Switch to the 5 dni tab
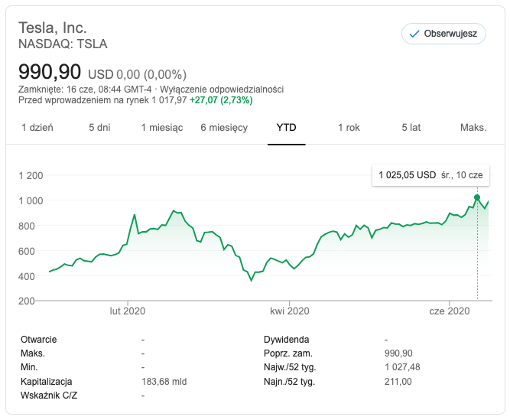Viewport: 510px width, 420px height. tap(99, 128)
